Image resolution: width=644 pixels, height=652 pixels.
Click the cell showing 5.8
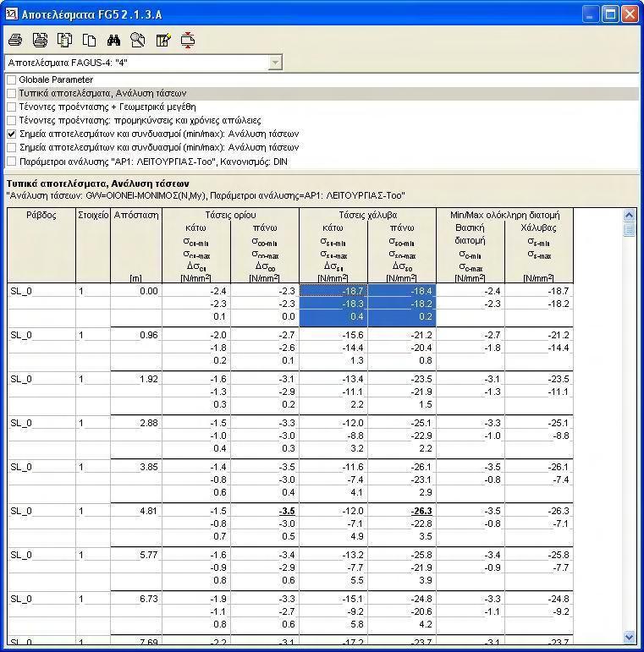(x=333, y=624)
